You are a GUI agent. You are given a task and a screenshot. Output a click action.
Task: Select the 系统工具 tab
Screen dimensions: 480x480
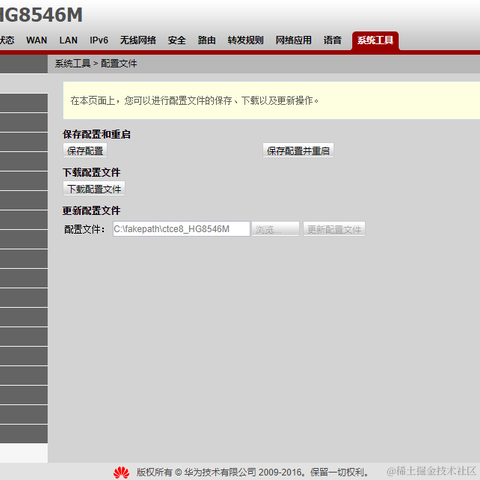(x=375, y=41)
